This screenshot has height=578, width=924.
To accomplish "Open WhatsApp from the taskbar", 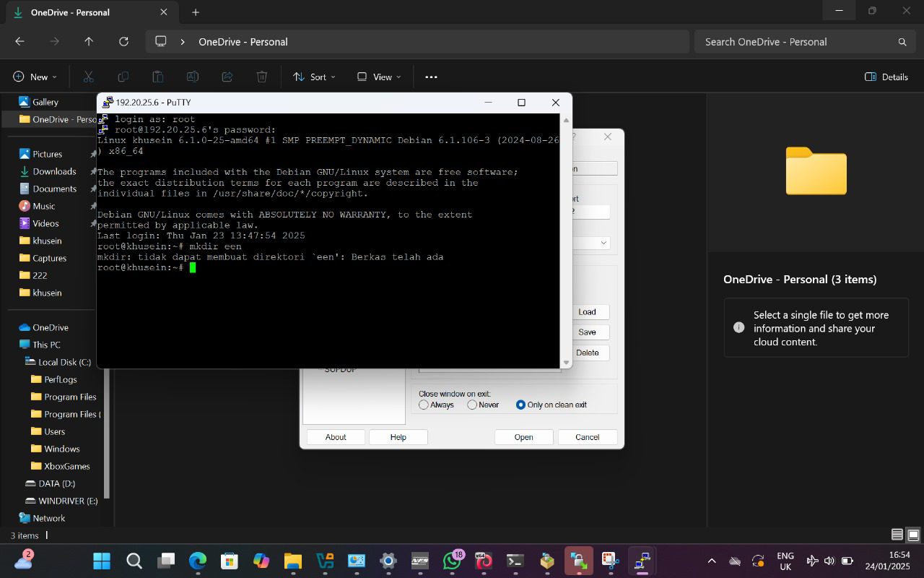I will 453,561.
